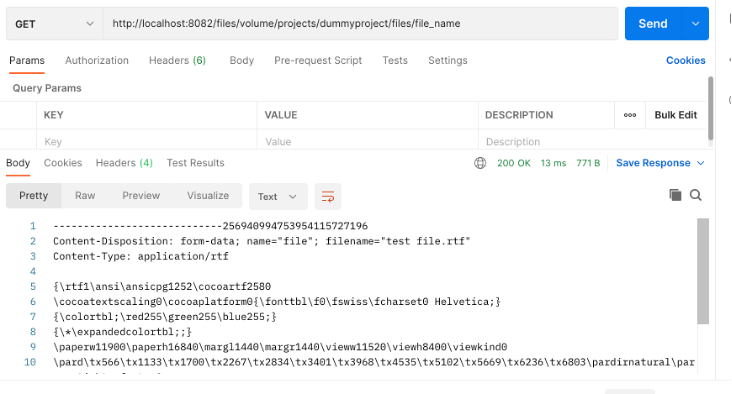The width and height of the screenshot is (732, 394).
Task: Focus the request URL field
Action: point(360,24)
